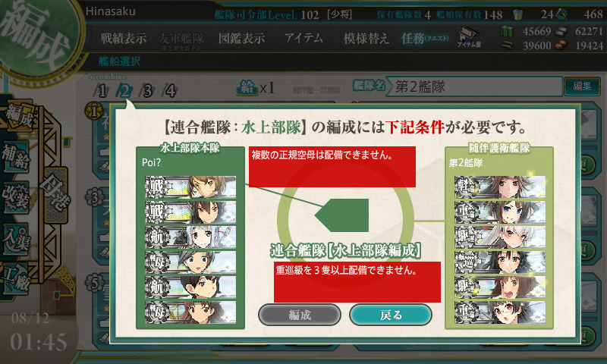This screenshot has width=607, height=364.
Task: Select fleet tab 4
Action: tap(170, 91)
